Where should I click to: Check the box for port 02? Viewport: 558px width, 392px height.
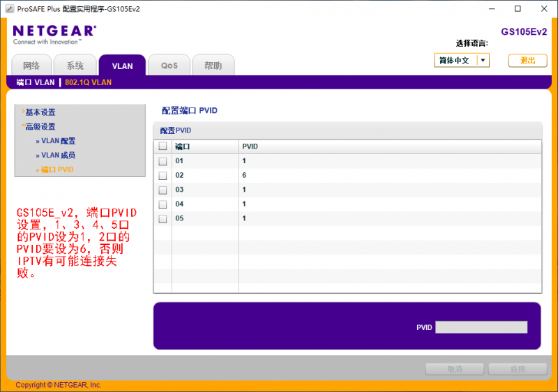(163, 175)
